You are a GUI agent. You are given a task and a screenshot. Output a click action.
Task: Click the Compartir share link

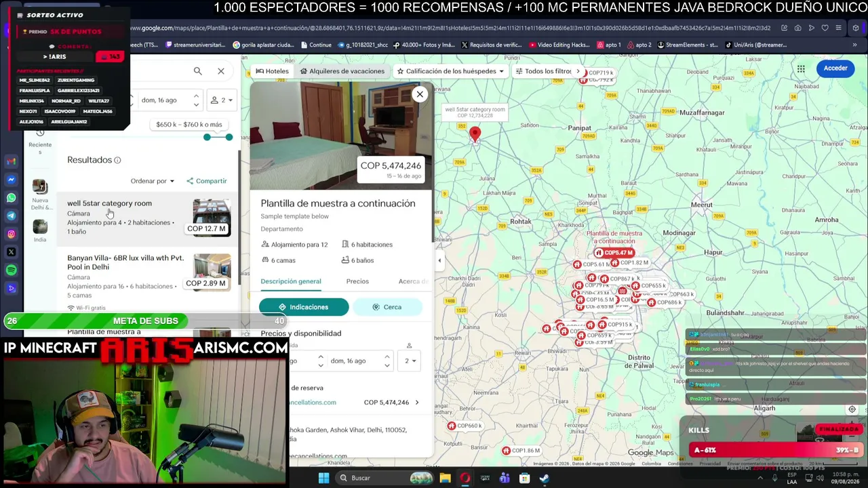207,181
